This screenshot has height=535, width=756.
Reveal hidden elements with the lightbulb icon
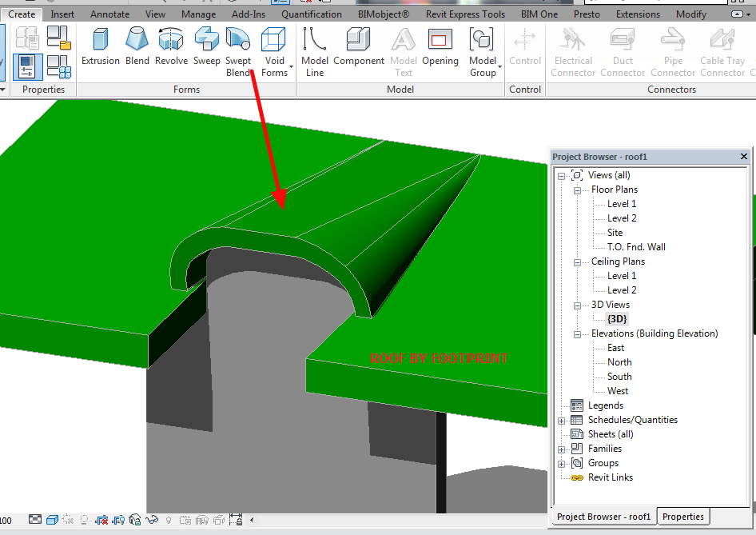coord(169,519)
